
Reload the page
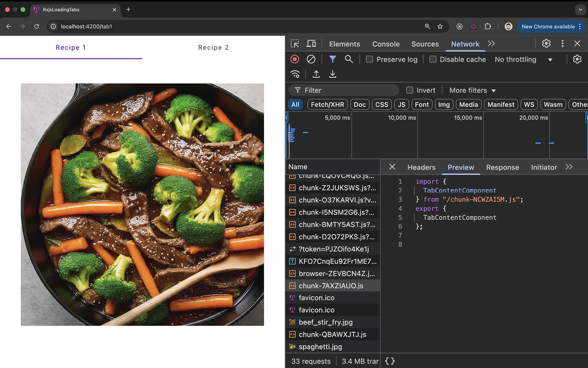[36, 26]
